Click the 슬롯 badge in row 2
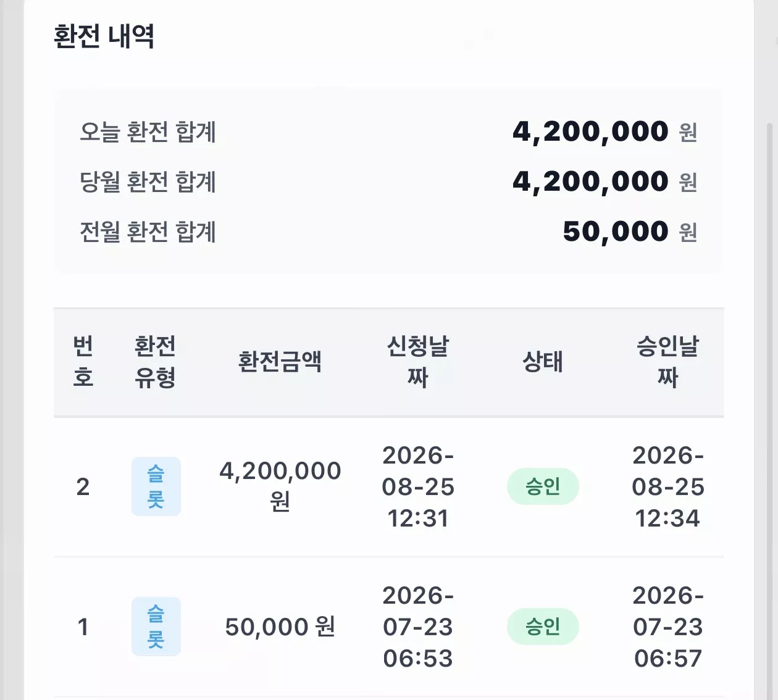Screen dimensions: 778x700 156,486
